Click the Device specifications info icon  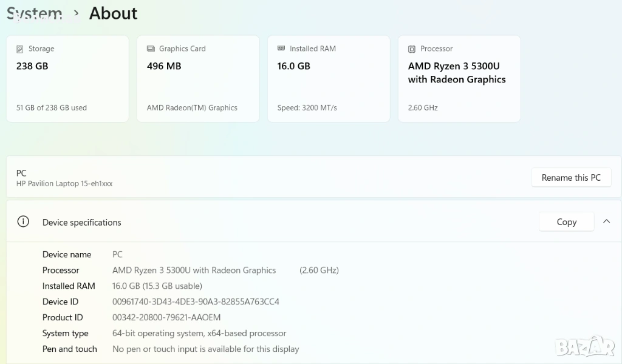[23, 222]
